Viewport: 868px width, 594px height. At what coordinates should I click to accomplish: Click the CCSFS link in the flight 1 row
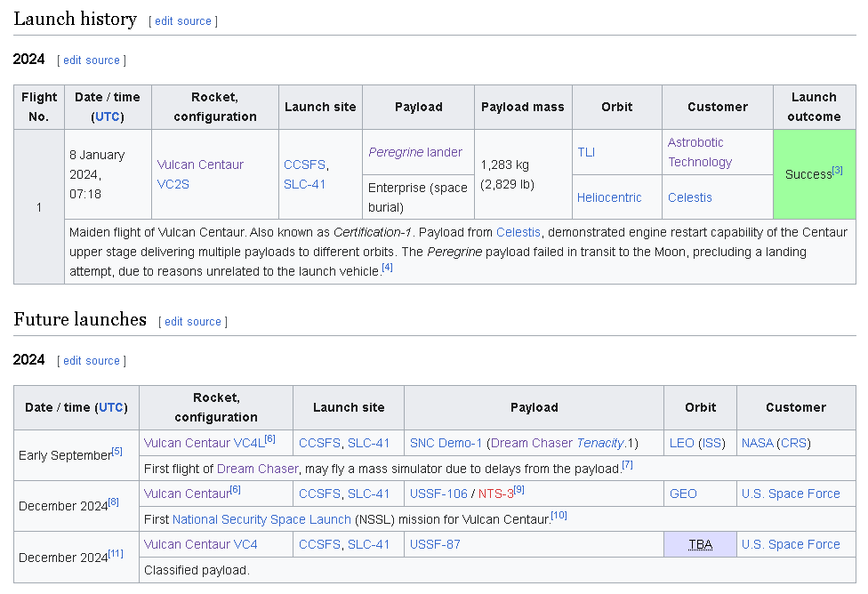coord(304,165)
